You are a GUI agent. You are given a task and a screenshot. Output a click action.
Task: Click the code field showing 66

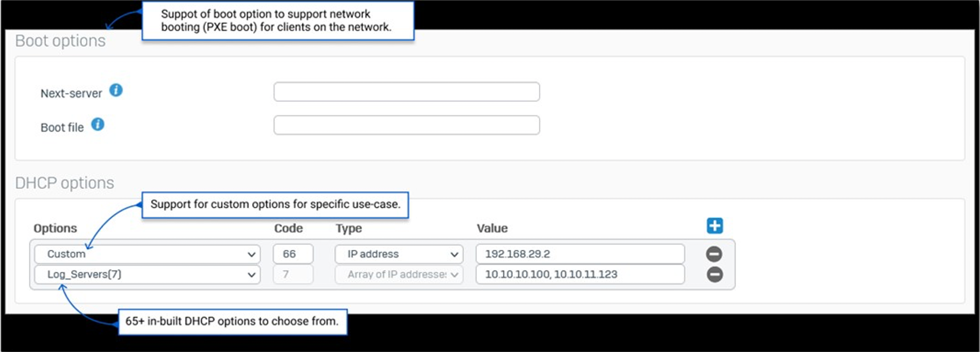pyautogui.click(x=293, y=254)
